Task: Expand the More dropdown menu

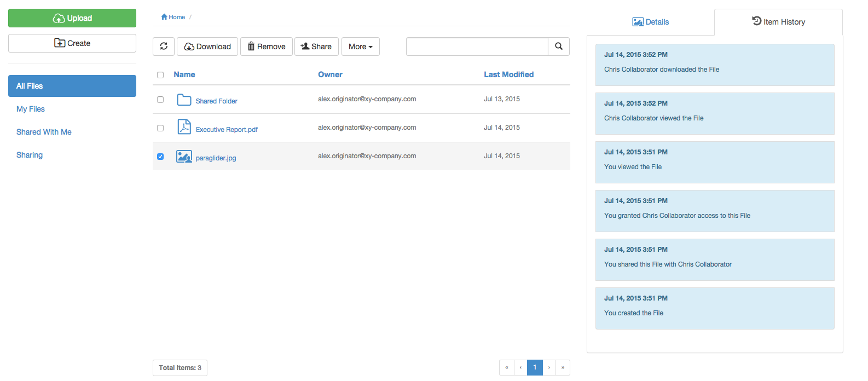Action: coord(360,47)
